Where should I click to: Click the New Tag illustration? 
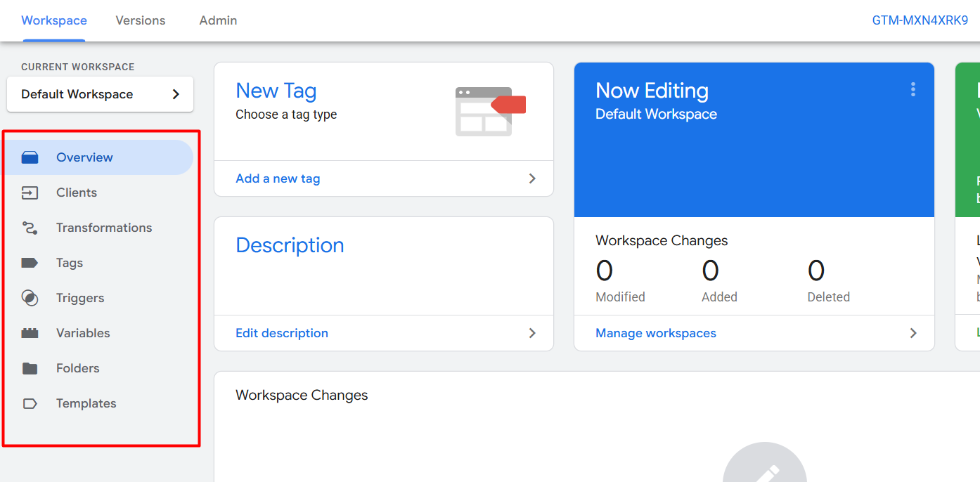click(x=490, y=111)
